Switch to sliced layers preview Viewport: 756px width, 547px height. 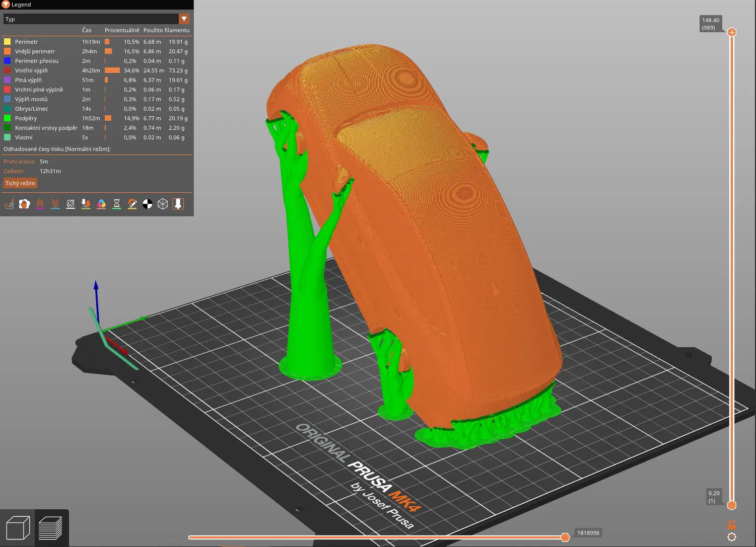pos(50,528)
